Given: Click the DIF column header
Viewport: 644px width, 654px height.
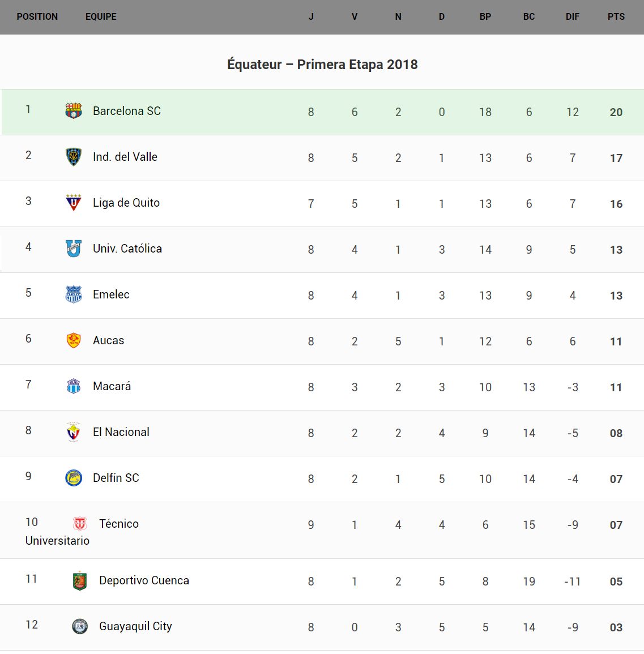Looking at the screenshot, I should pos(572,17).
